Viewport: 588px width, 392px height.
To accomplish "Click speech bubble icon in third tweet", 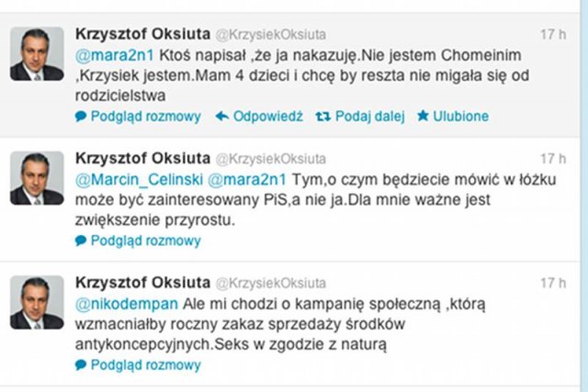I will [80, 365].
